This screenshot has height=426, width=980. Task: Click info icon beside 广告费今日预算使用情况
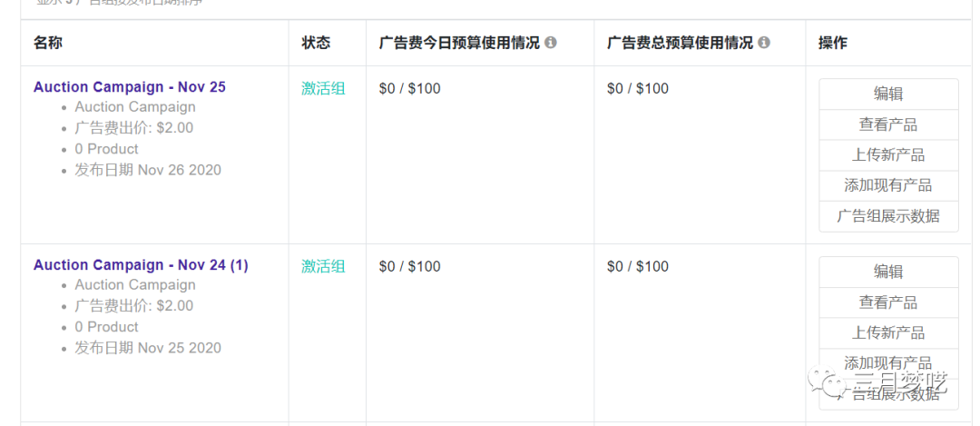(x=551, y=43)
